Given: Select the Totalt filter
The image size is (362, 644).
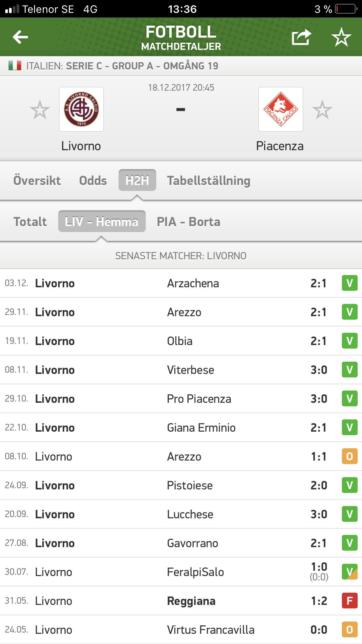Looking at the screenshot, I should (x=30, y=222).
